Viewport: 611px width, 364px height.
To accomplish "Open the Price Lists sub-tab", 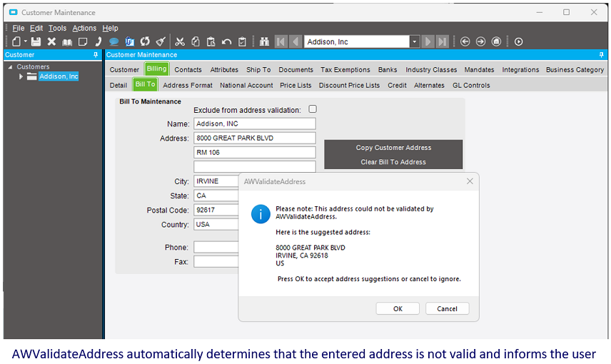I will click(296, 86).
